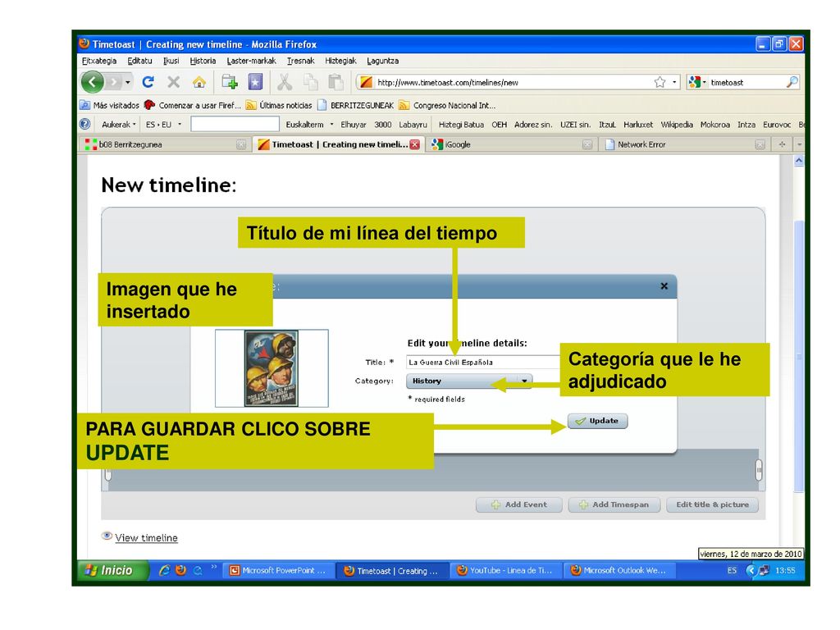
Task: Switch to YouTube - Linea de Ti... taskbar item
Action: [x=505, y=571]
